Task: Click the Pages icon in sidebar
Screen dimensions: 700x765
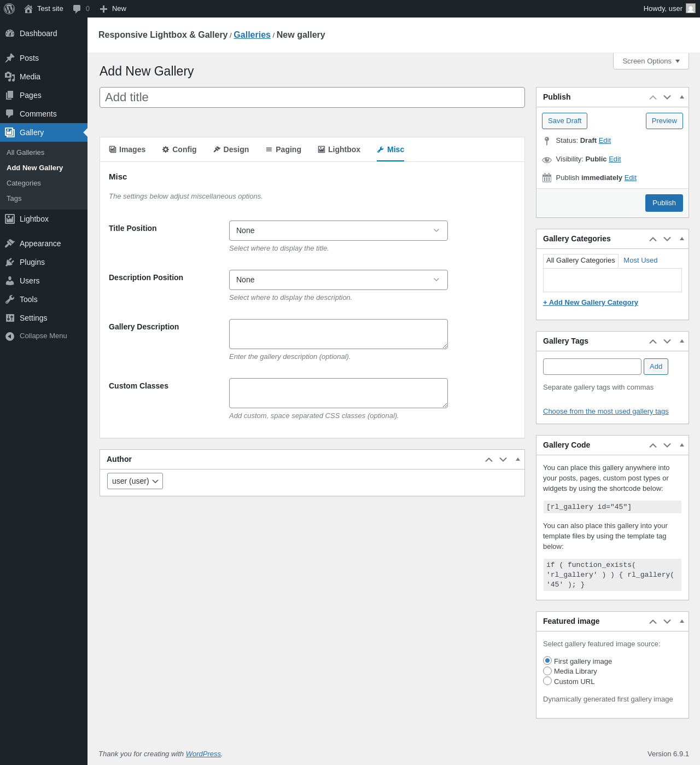Action: click(10, 95)
